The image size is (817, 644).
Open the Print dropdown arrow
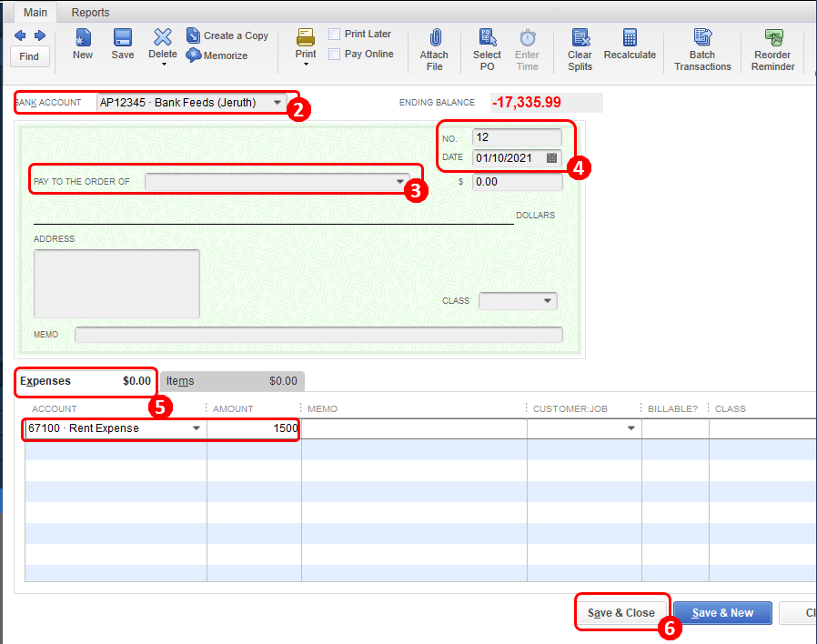306,64
